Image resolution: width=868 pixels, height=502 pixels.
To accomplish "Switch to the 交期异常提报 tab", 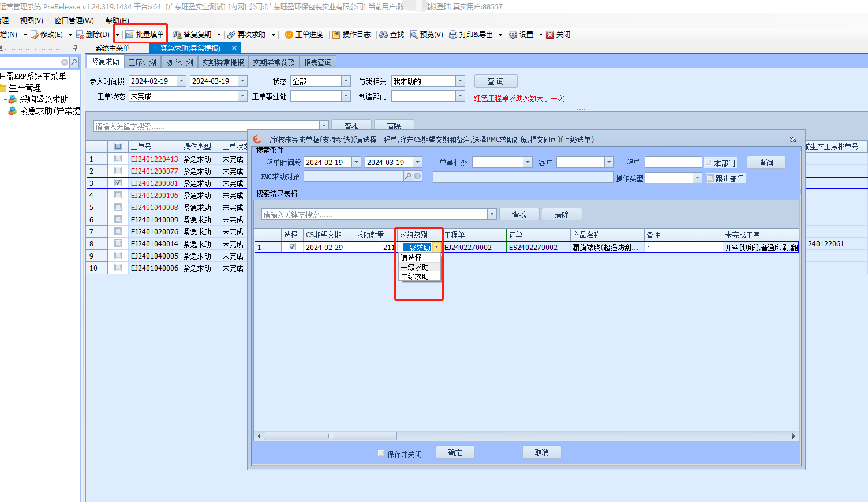I will 223,62.
